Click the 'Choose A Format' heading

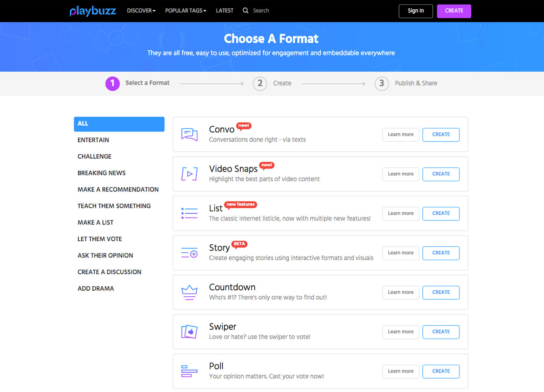271,39
